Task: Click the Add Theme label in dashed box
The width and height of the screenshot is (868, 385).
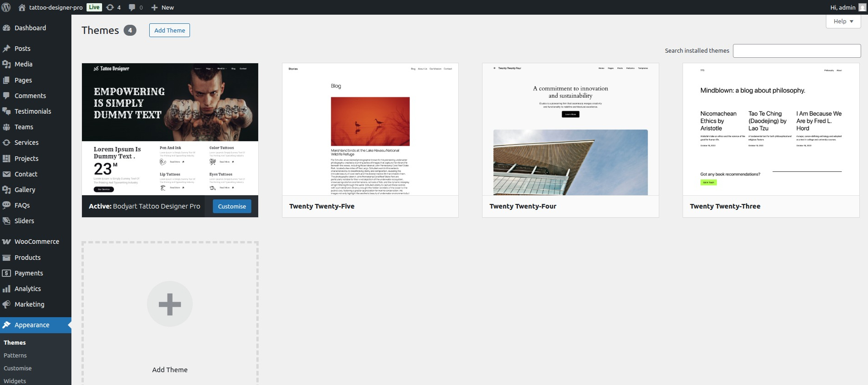Action: click(170, 370)
